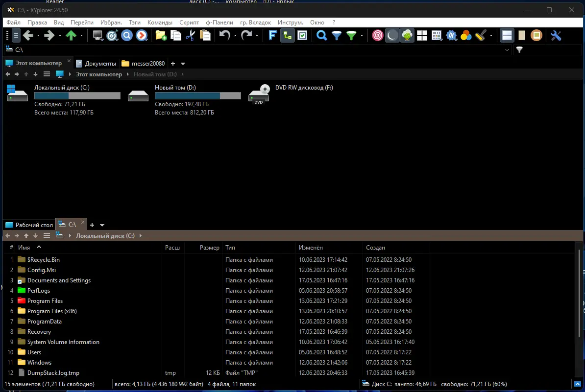
Task: Open the Инструм. menu
Action: [x=290, y=23]
